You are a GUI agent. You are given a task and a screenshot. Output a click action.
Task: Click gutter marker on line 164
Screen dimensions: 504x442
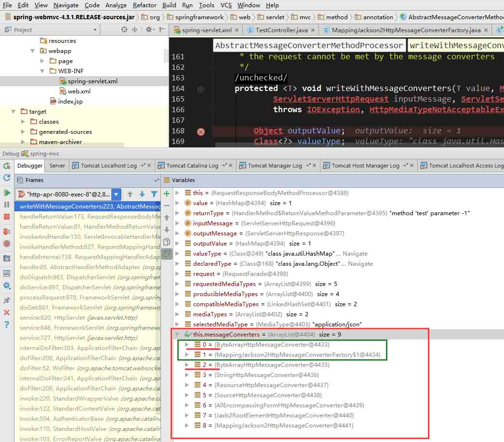click(200, 89)
